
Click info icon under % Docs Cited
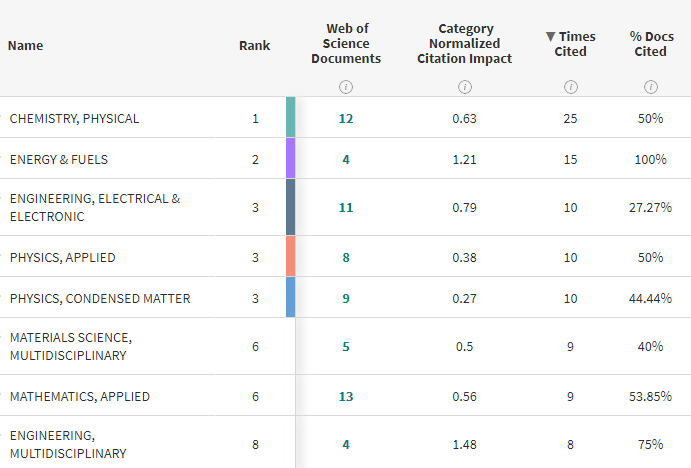[650, 87]
